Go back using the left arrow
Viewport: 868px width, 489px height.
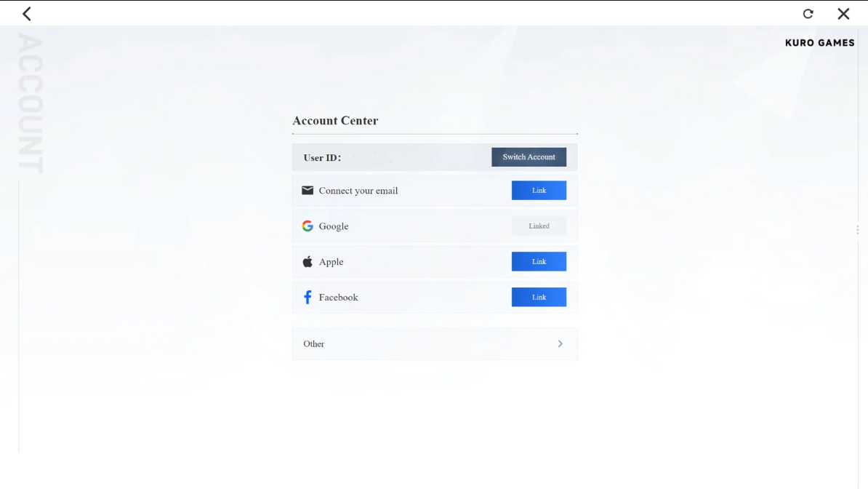[27, 14]
